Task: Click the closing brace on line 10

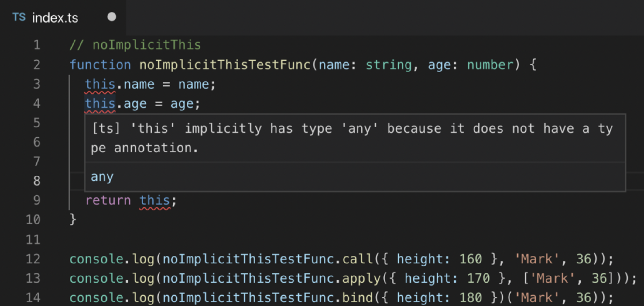Action: coord(73,220)
